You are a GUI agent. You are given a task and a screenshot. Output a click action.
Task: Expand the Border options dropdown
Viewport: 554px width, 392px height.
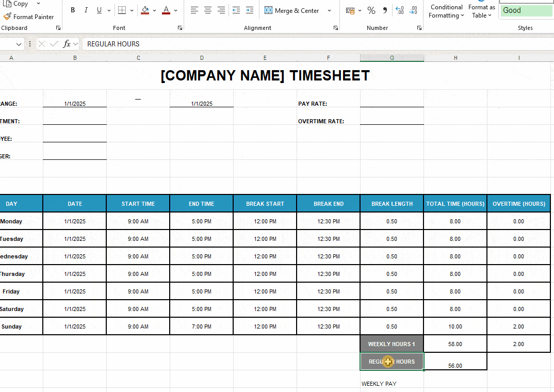click(x=132, y=11)
